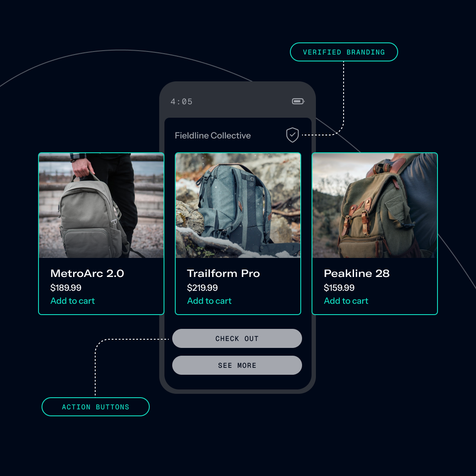Select the Peakline 28 product title
Screen dimensions: 476x476
point(357,273)
